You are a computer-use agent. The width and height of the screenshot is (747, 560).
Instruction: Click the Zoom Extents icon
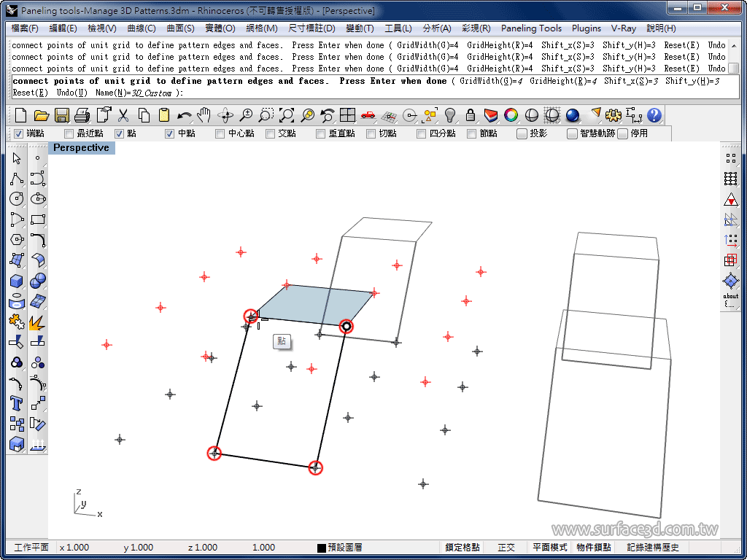[x=286, y=115]
